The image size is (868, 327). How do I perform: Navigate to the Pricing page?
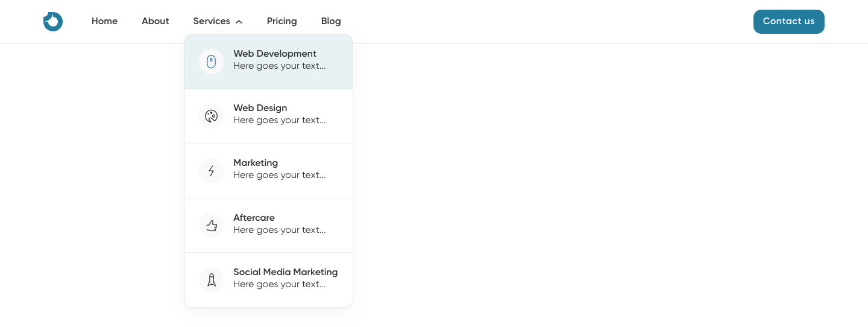click(x=281, y=21)
